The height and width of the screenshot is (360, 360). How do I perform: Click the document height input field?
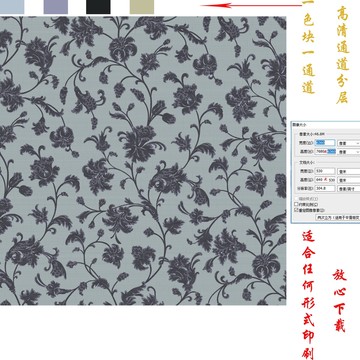(x=325, y=180)
